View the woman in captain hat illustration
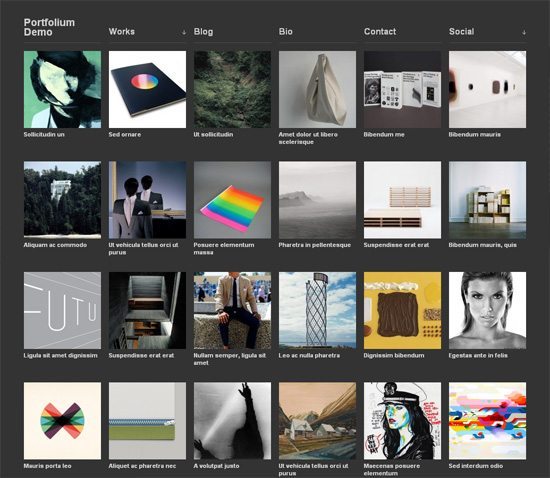Image resolution: width=550 pixels, height=478 pixels. (x=402, y=421)
